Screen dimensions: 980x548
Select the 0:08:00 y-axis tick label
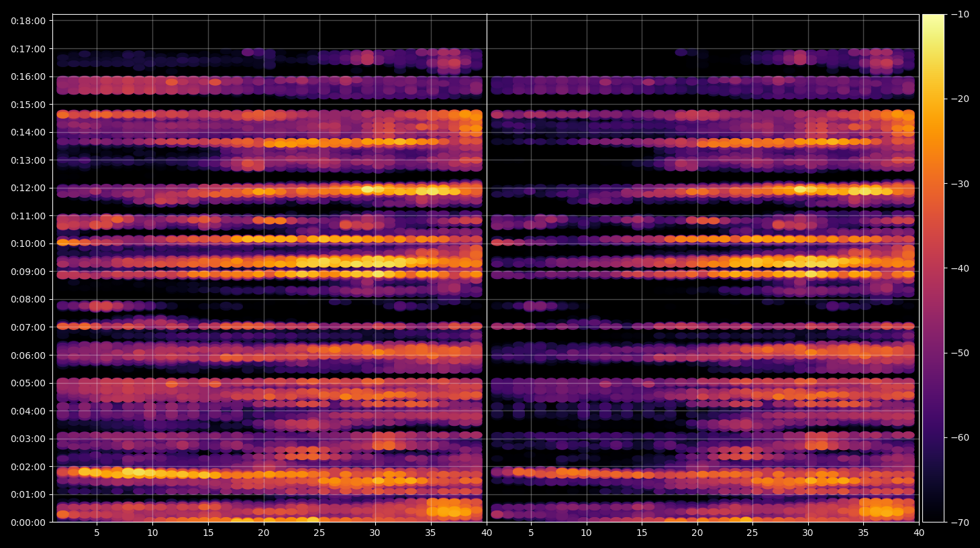pos(28,299)
